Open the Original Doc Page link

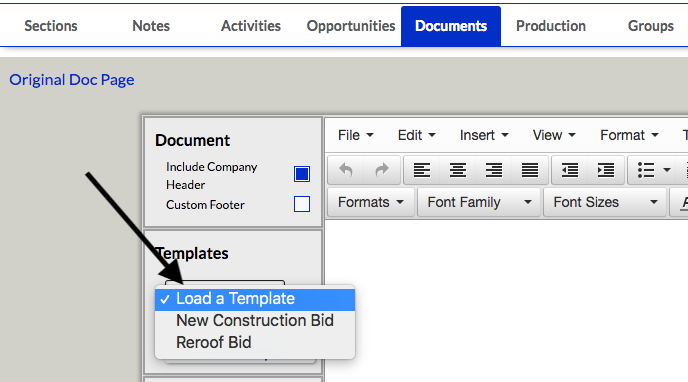(72, 80)
